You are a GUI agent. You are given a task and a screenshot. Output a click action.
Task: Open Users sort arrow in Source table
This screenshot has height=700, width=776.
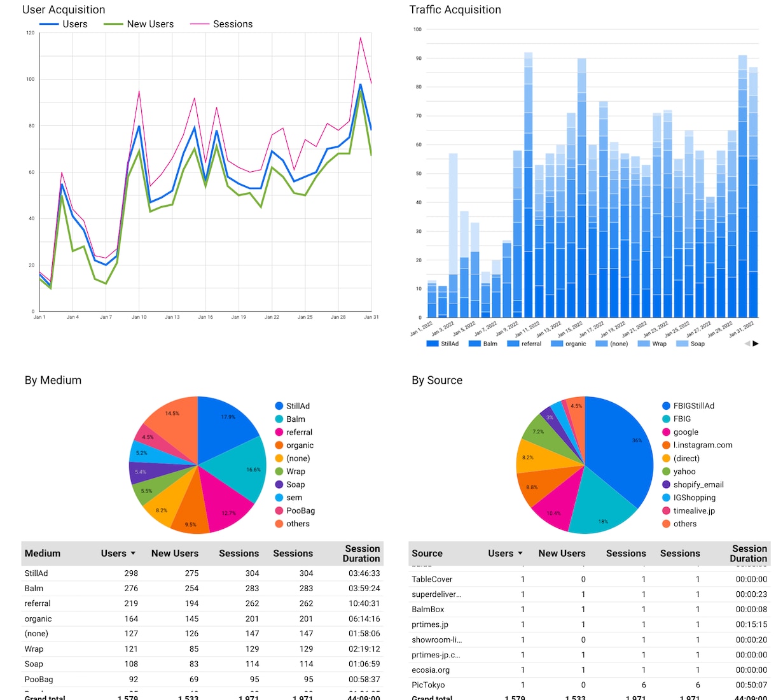[520, 554]
